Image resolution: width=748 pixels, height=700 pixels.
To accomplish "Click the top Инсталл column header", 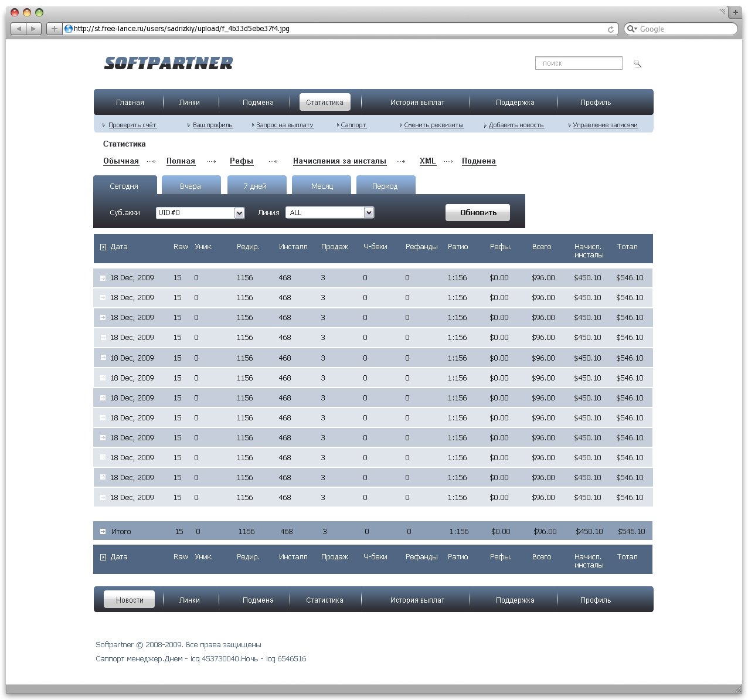I will click(293, 247).
